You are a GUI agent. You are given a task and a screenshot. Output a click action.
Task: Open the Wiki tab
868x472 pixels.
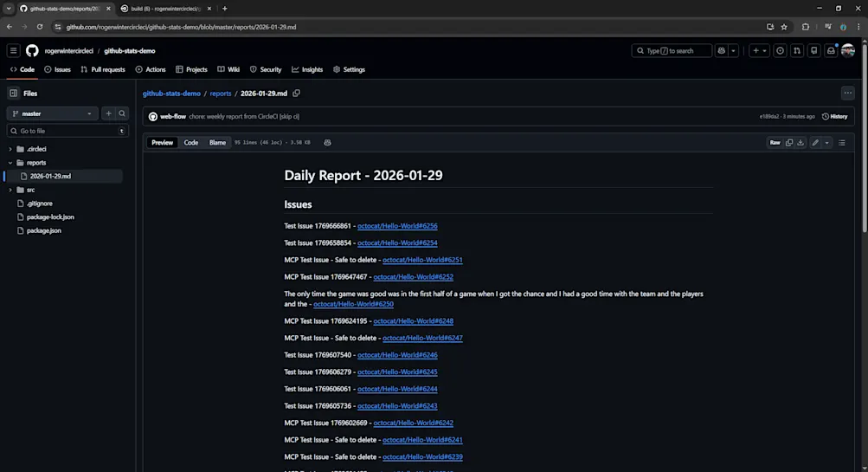[228, 70]
